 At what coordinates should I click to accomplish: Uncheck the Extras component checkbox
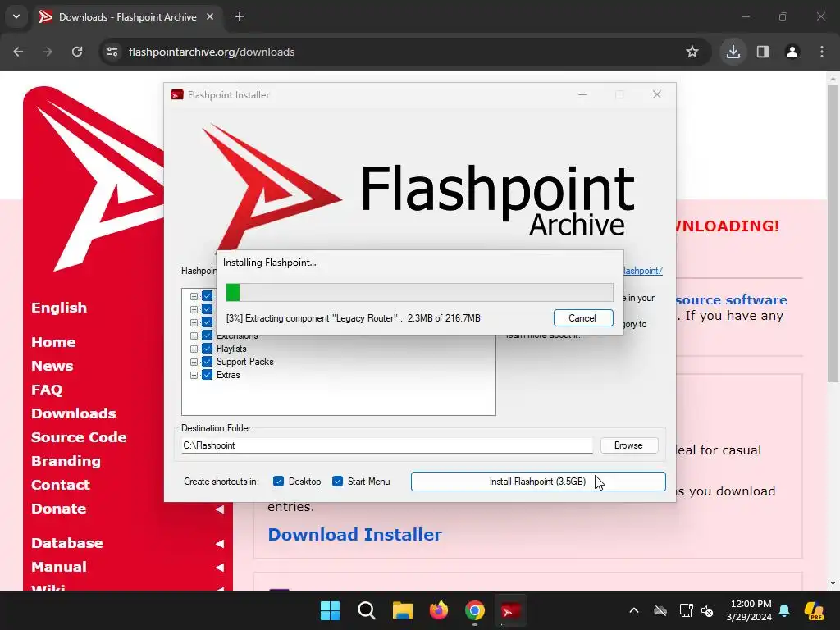pyautogui.click(x=207, y=375)
